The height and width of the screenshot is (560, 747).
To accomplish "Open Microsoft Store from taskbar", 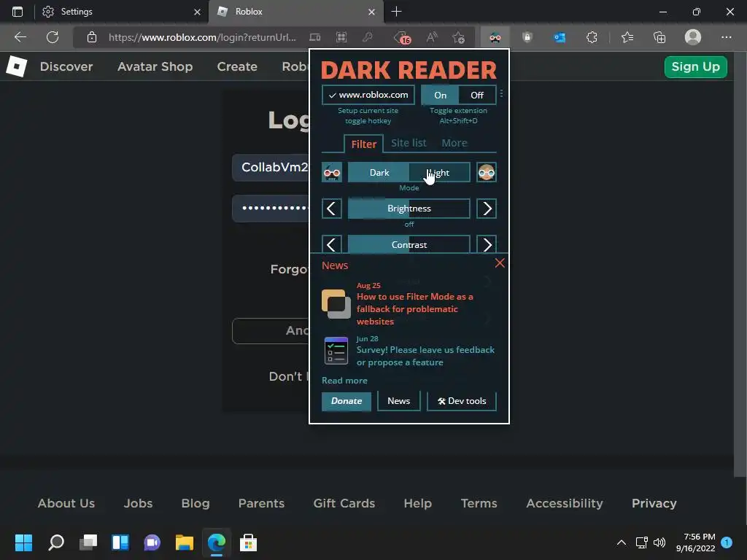I will (248, 542).
